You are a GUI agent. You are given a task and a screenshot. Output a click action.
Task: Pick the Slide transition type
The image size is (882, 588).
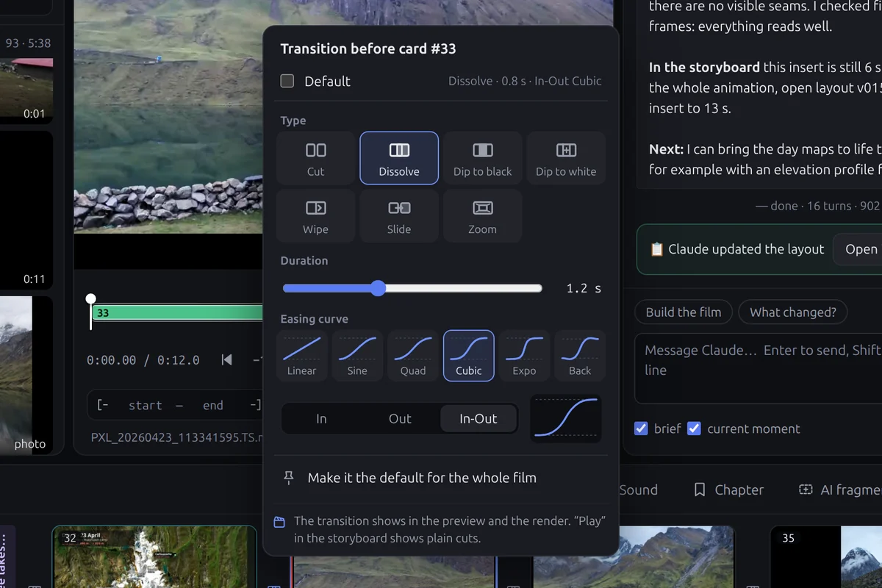(x=399, y=216)
